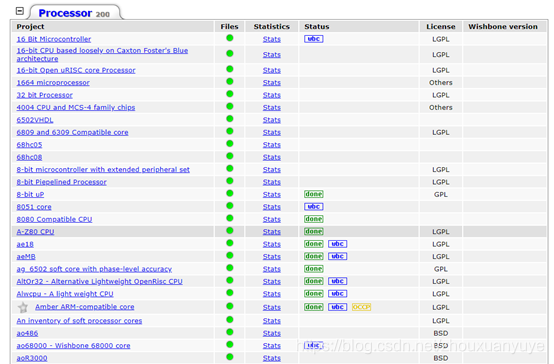The width and height of the screenshot is (554, 364).
Task: Open the 16 Bit Microcontroller project
Action: [x=54, y=39]
